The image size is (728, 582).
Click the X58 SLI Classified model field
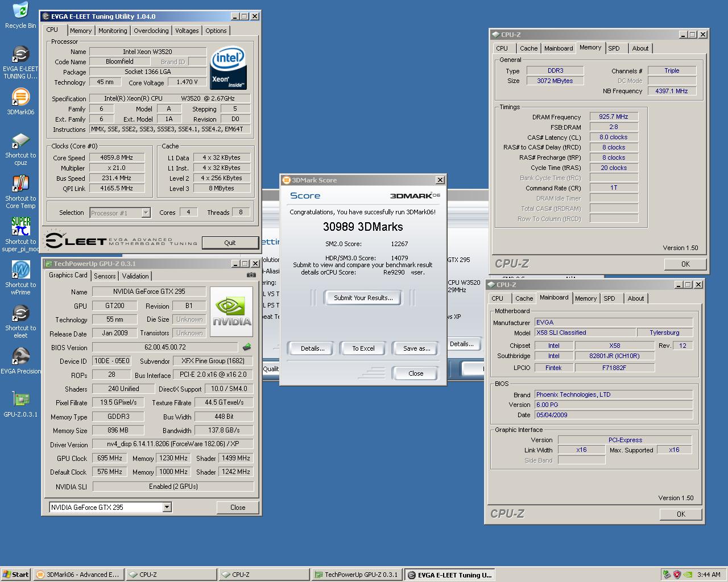coord(585,332)
